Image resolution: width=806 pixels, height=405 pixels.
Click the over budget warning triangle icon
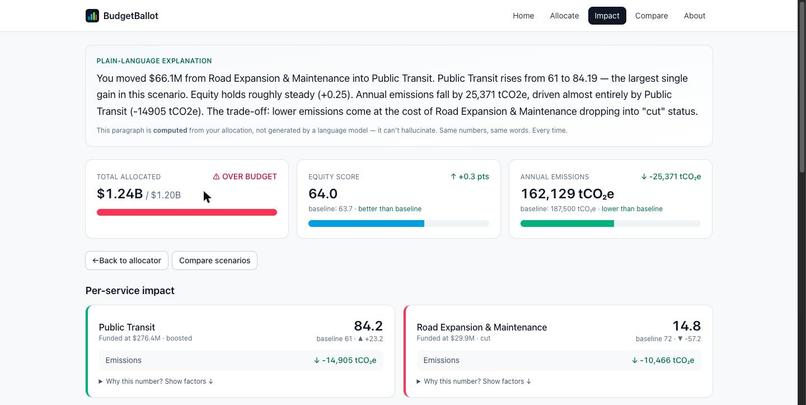pyautogui.click(x=216, y=177)
